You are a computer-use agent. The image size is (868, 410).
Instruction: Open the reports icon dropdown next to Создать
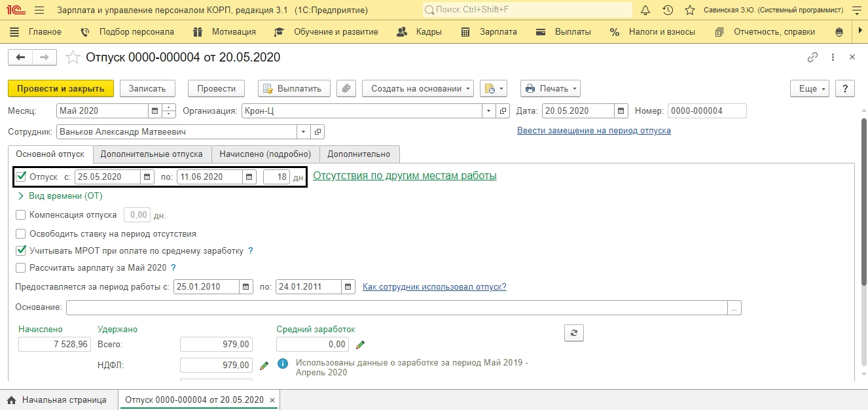click(x=494, y=88)
